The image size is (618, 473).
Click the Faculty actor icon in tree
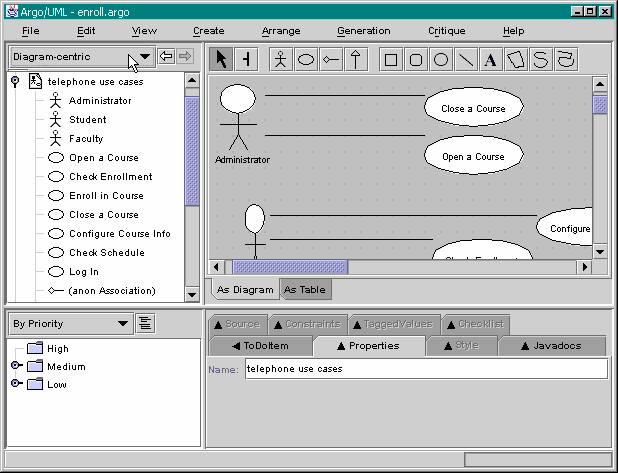(x=56, y=138)
